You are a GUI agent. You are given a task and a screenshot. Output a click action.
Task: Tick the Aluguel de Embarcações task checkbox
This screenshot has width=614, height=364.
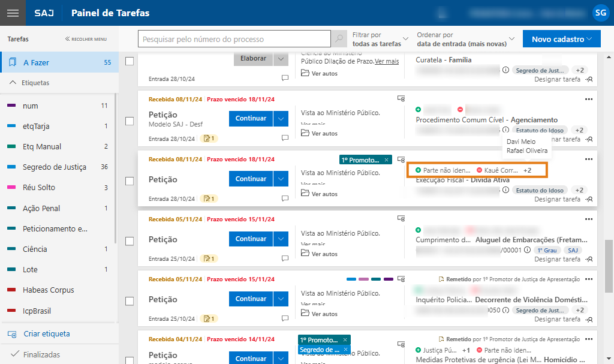129,241
